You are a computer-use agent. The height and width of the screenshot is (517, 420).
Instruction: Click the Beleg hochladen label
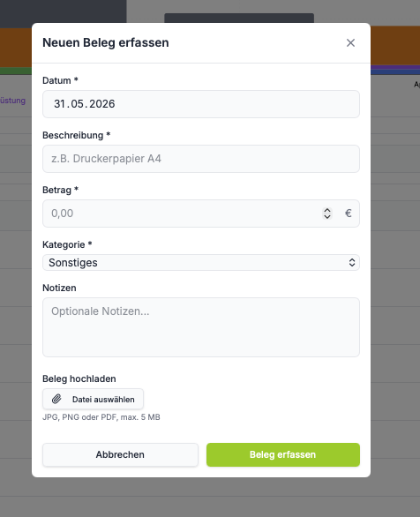pos(79,378)
